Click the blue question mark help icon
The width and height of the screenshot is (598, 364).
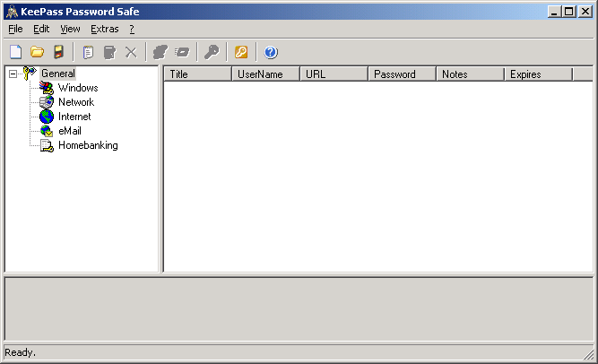[271, 52]
